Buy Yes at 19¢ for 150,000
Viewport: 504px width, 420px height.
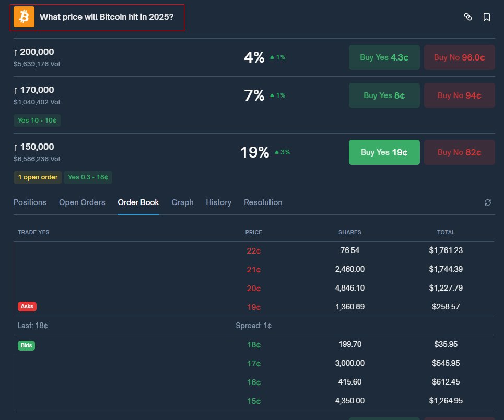click(x=384, y=152)
